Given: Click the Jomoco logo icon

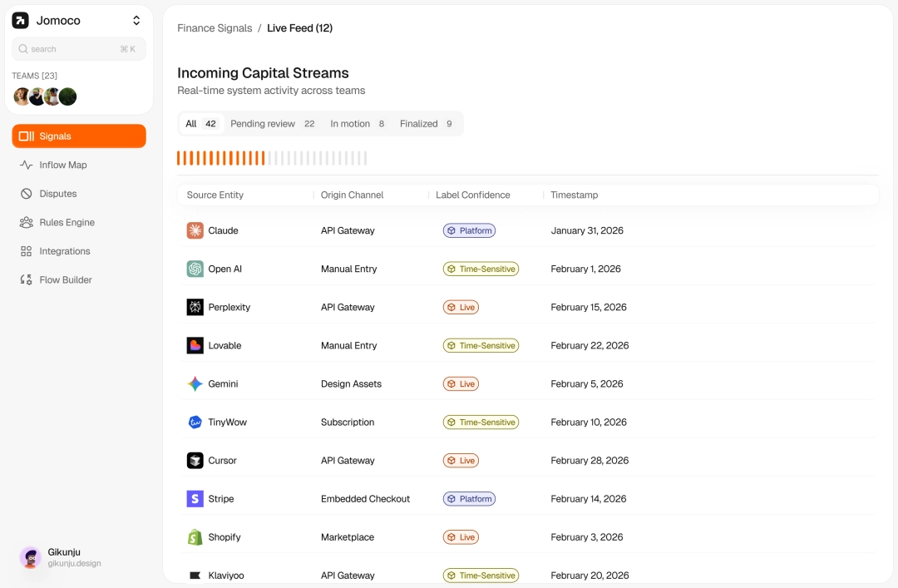Looking at the screenshot, I should point(20,21).
